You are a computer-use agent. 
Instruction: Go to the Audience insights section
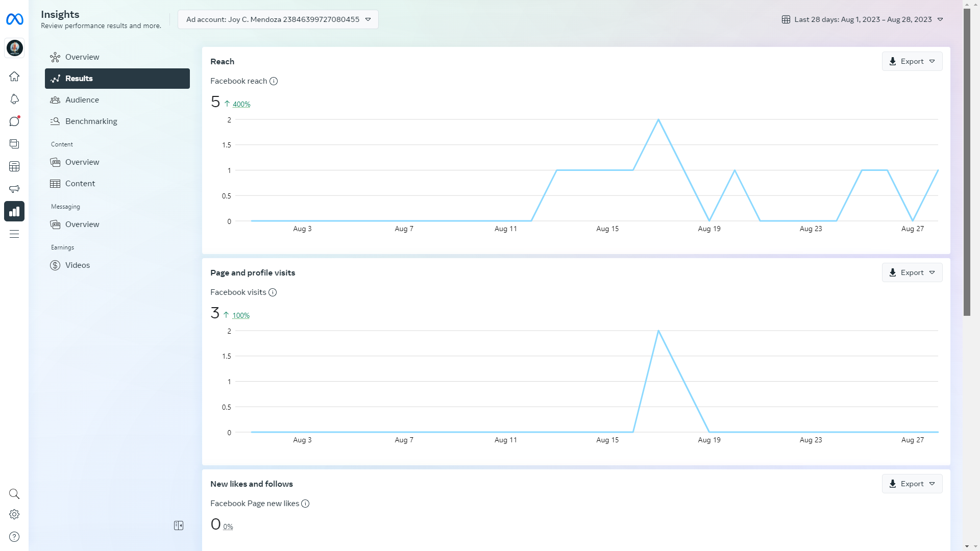click(x=82, y=100)
